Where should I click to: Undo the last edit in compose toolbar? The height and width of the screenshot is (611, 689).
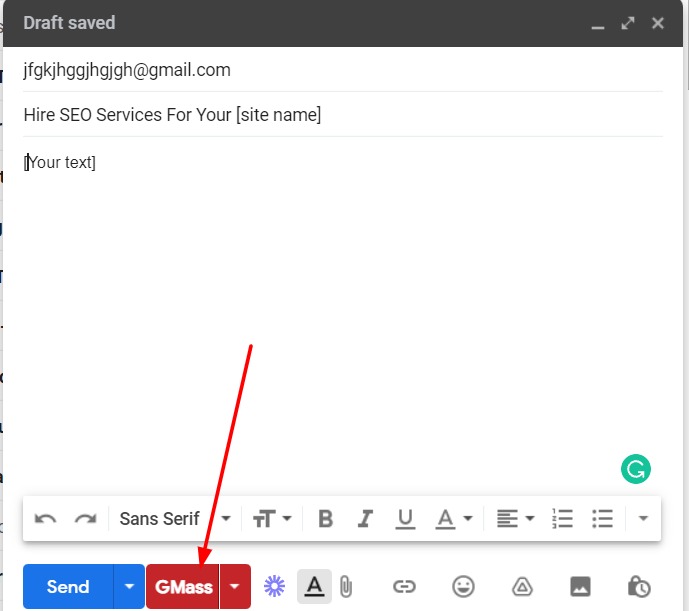45,519
